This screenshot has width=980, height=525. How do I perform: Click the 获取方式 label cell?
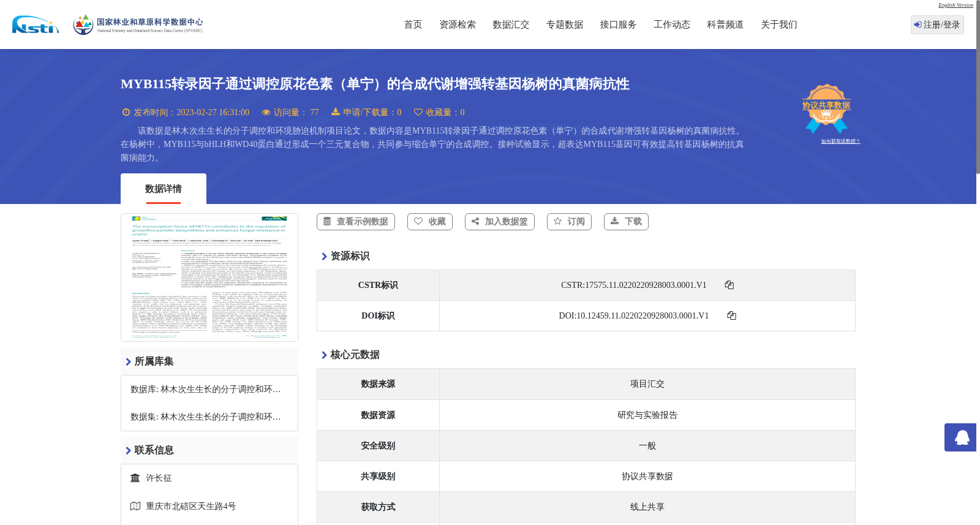click(378, 507)
